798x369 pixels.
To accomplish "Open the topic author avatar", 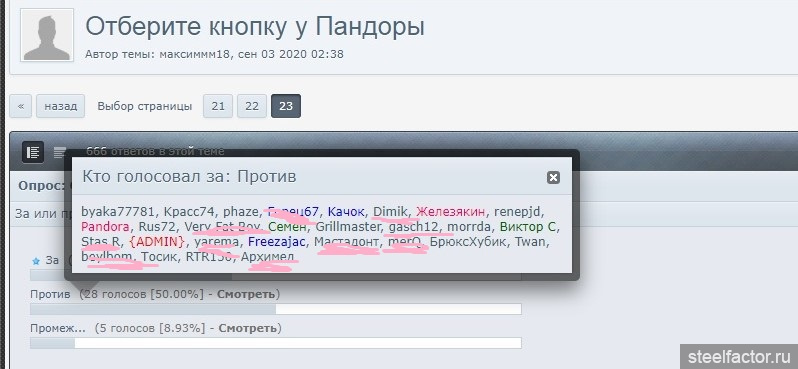I will click(x=47, y=35).
